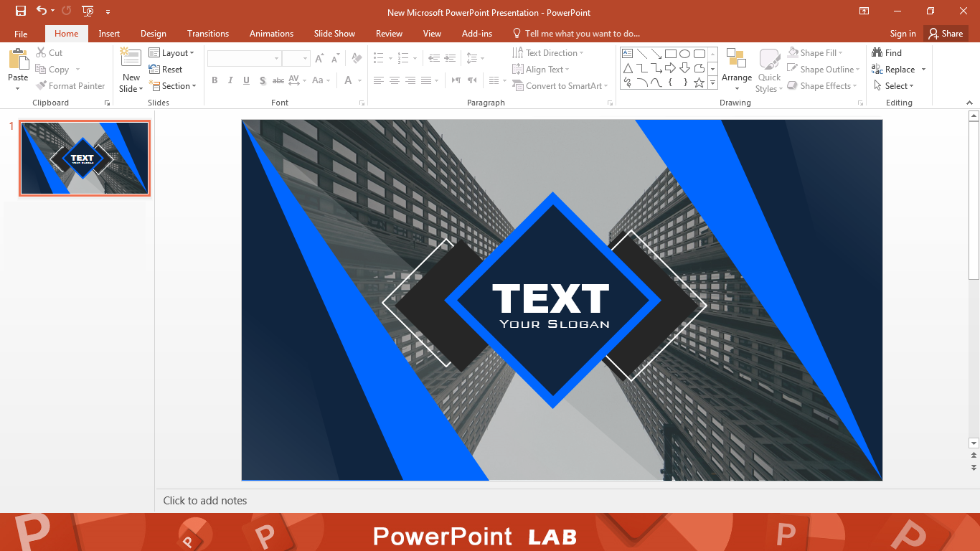Click the Sign in link
Viewport: 980px width, 551px height.
point(903,34)
